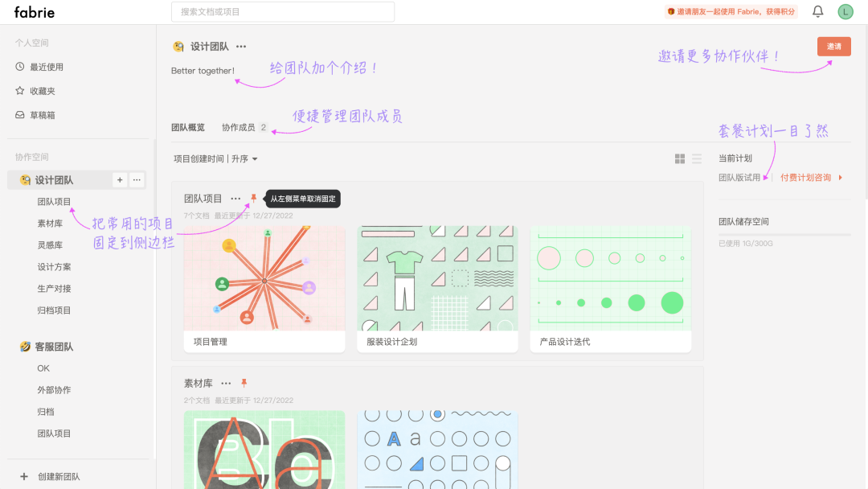Viewport: 868px width, 489px height.
Task: Select 客服团队 in the sidebar
Action: pos(54,347)
